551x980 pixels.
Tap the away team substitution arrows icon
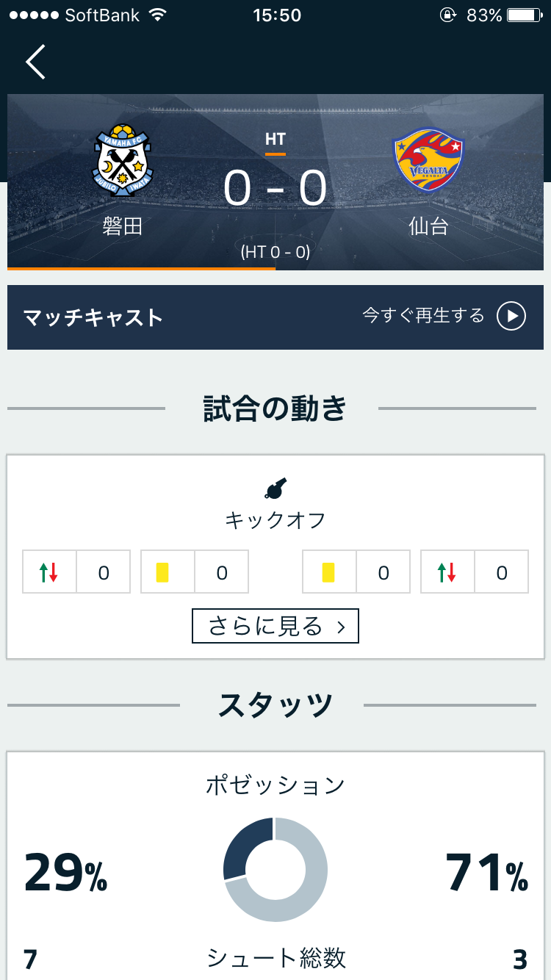pos(447,572)
